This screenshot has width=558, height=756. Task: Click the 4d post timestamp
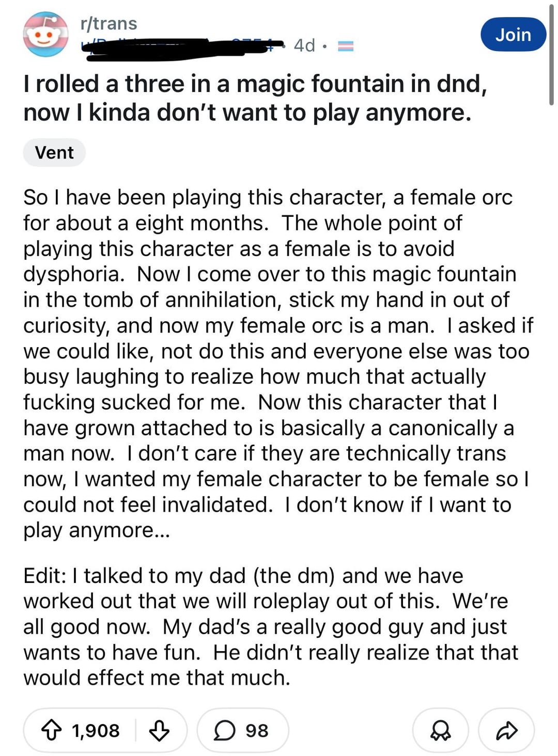(304, 45)
